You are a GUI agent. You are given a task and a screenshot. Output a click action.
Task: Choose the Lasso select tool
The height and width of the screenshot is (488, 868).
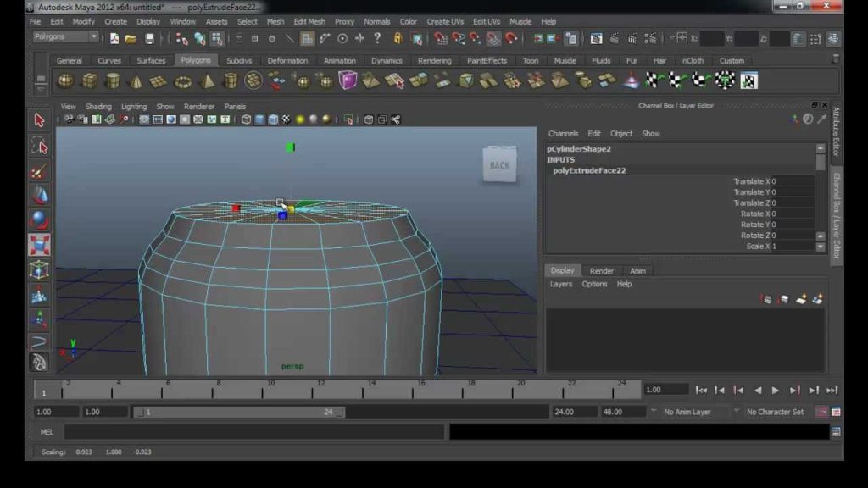point(39,146)
